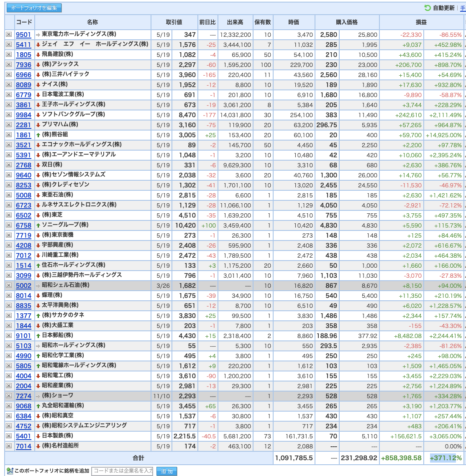466x476 pixels.
Task: Delete the 5411 row using the X icon
Action: tap(9, 45)
